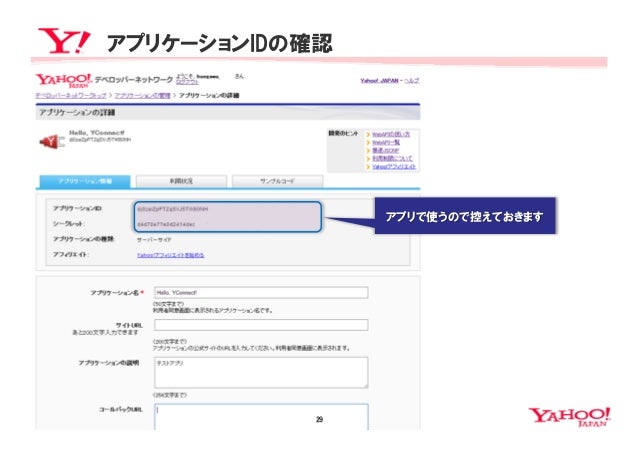Click the サーバーサイド application type text

pyautogui.click(x=154, y=240)
